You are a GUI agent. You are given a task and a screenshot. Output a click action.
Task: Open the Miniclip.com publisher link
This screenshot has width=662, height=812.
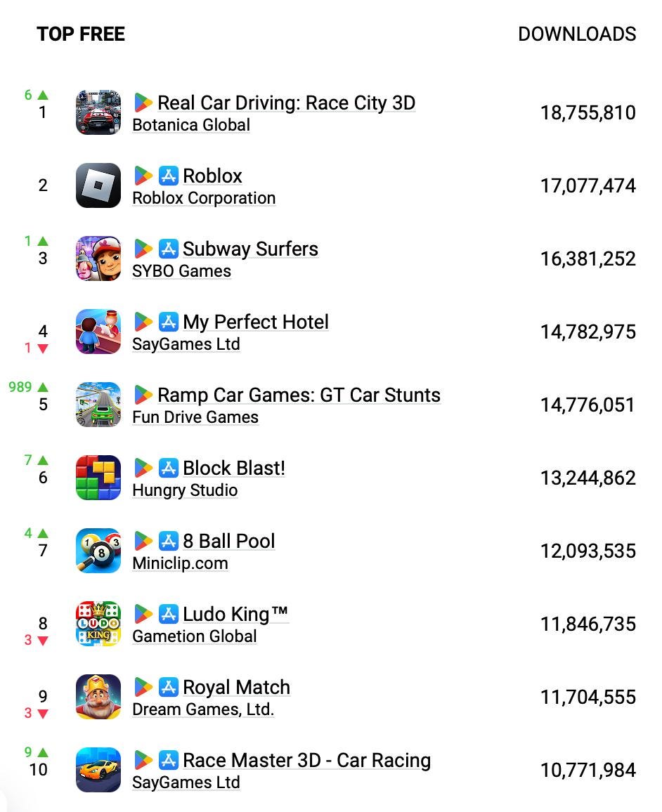(179, 563)
